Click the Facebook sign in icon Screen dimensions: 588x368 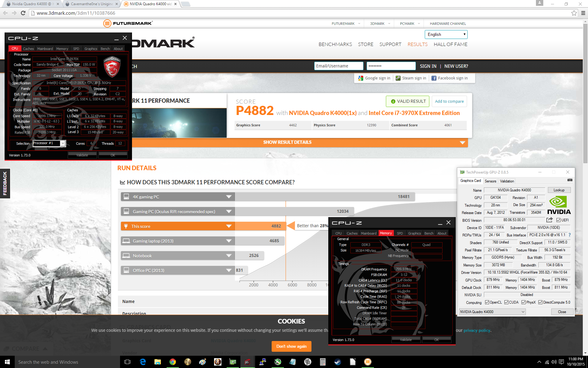tap(434, 78)
